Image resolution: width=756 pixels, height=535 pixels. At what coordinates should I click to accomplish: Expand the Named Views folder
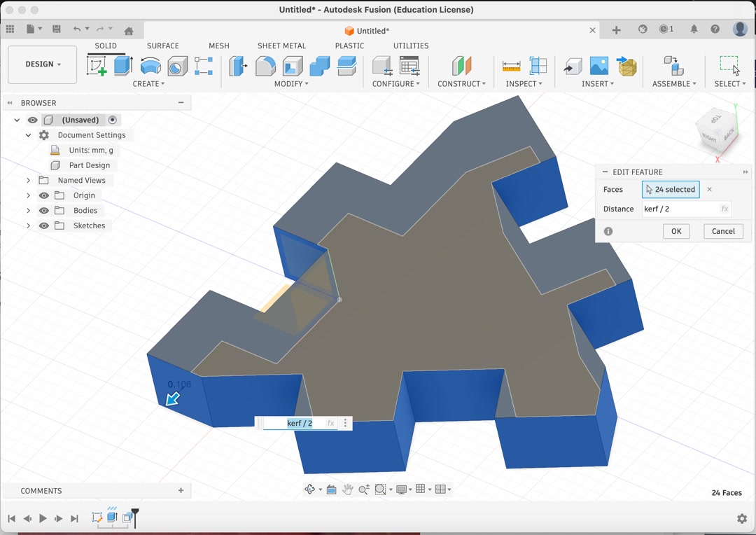28,180
